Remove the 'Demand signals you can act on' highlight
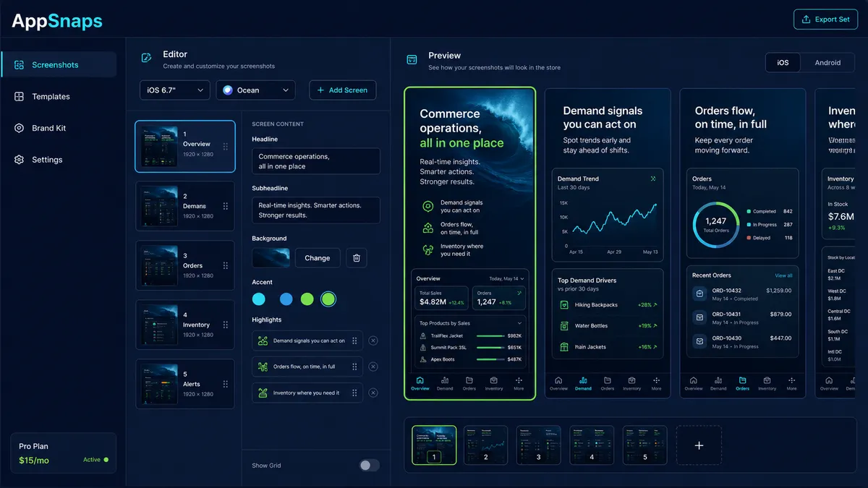The image size is (868, 488). [x=373, y=341]
